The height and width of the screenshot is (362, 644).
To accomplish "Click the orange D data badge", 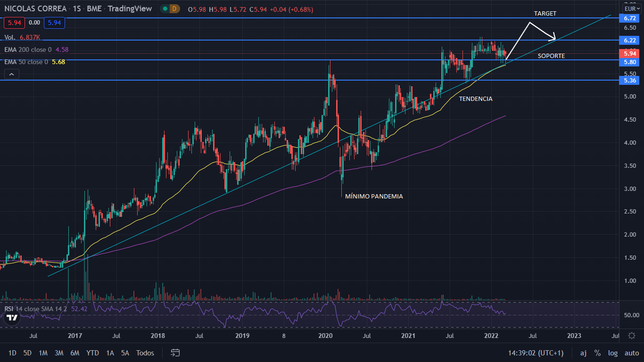I will coord(175,9).
